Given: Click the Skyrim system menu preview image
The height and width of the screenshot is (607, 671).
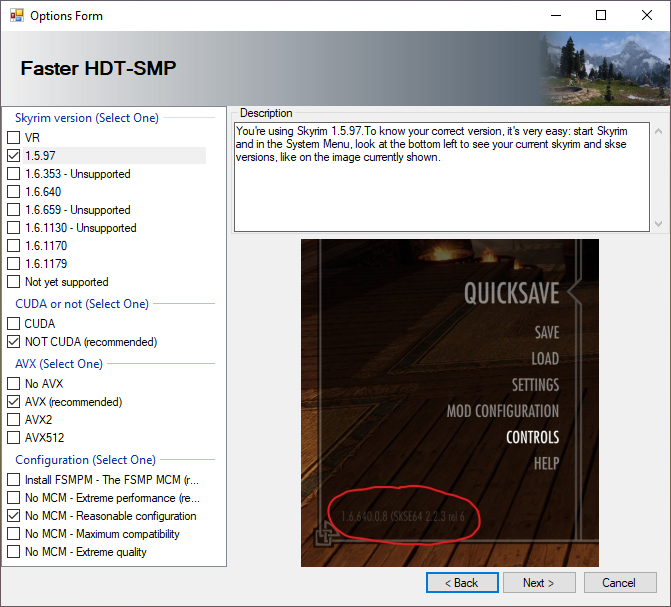Looking at the screenshot, I should coord(450,403).
